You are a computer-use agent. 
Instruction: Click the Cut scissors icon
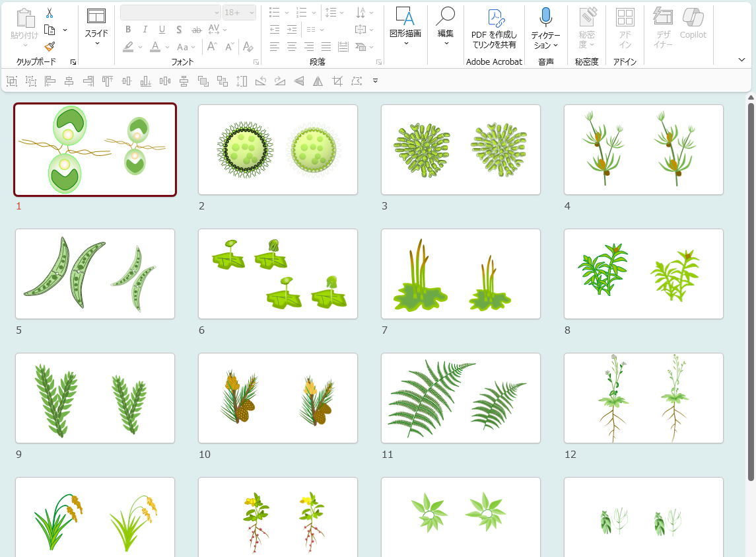[50, 13]
